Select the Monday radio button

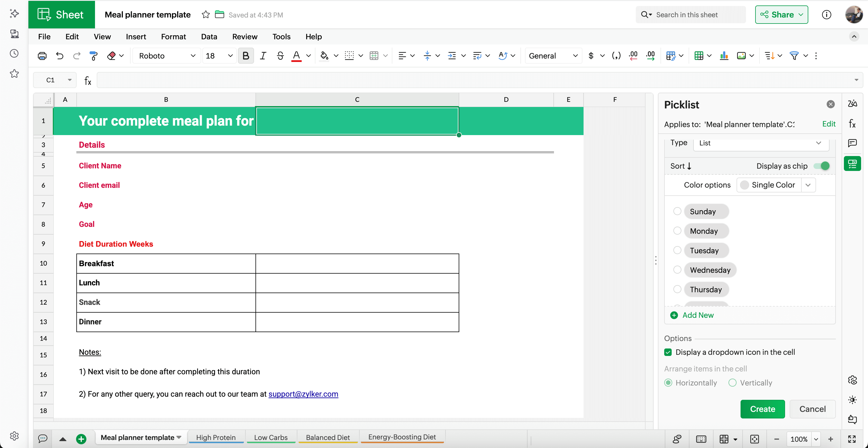[x=677, y=231]
